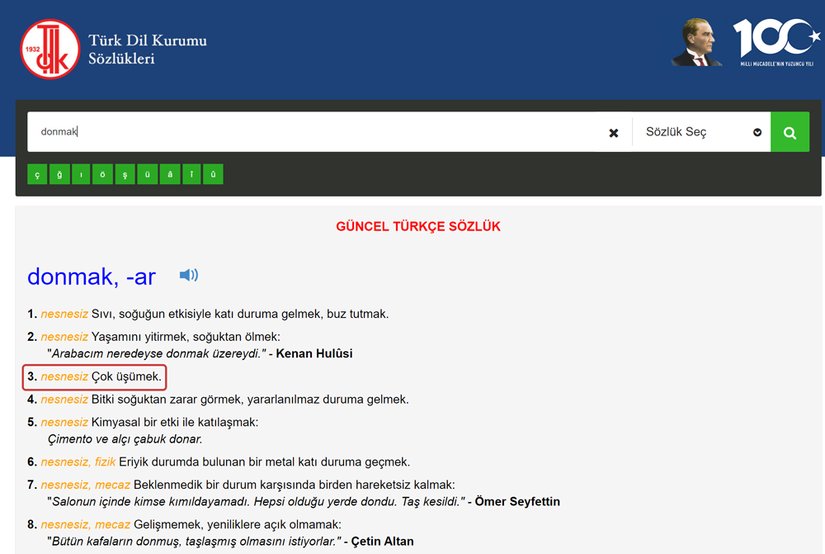Click the donmak, -ar headword

point(92,277)
